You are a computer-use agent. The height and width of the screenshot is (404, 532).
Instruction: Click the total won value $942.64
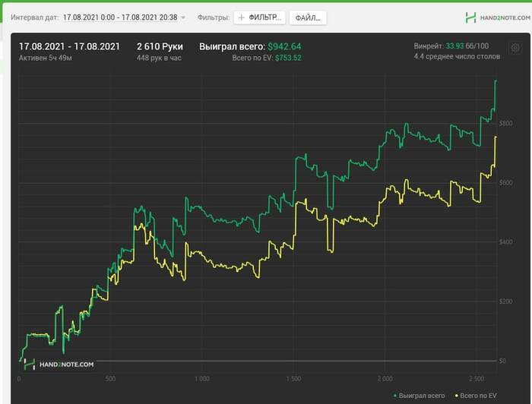point(284,46)
